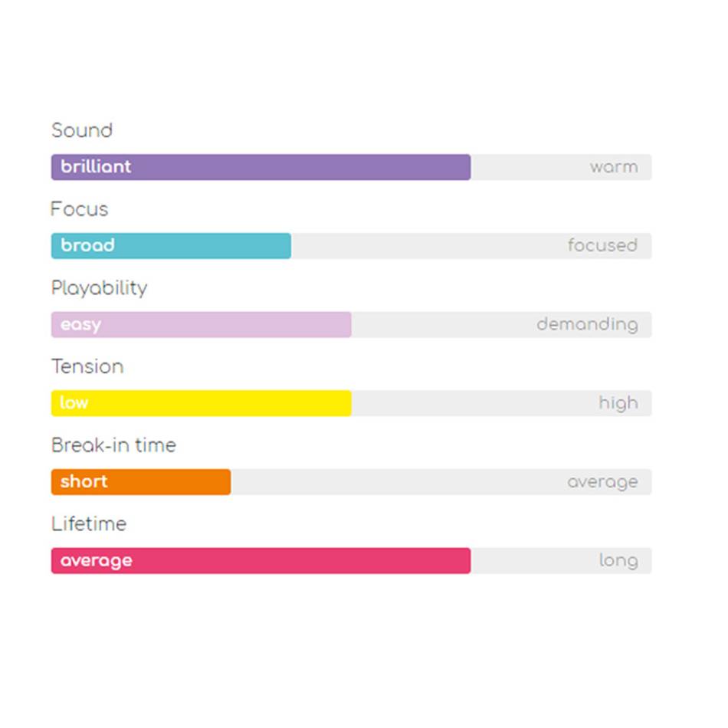Click the red average Lifetime bar

pos(261,560)
